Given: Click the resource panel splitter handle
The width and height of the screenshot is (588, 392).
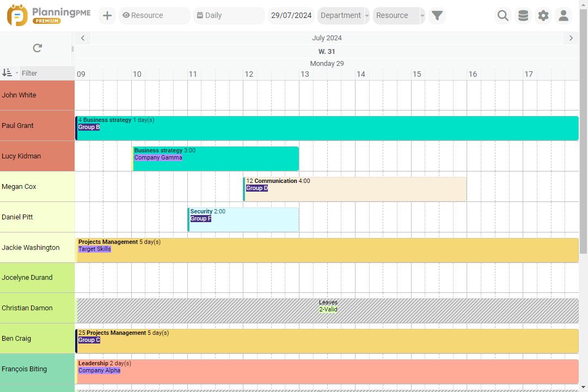Looking at the screenshot, I should [x=72, y=49].
